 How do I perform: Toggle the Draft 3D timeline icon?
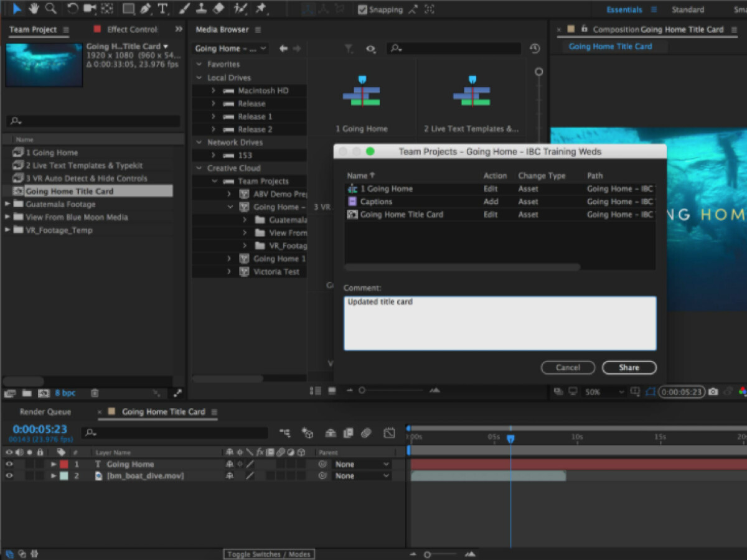point(308,432)
